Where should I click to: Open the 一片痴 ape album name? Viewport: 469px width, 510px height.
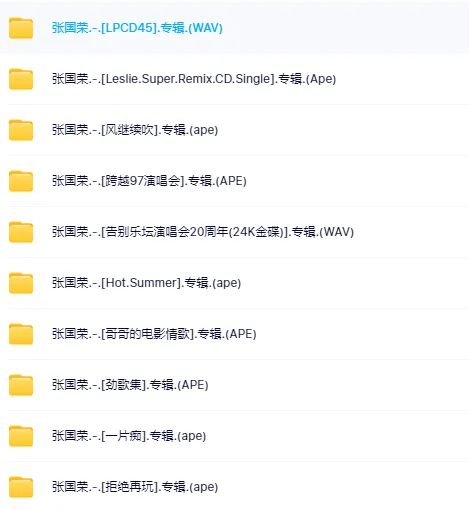tap(129, 436)
